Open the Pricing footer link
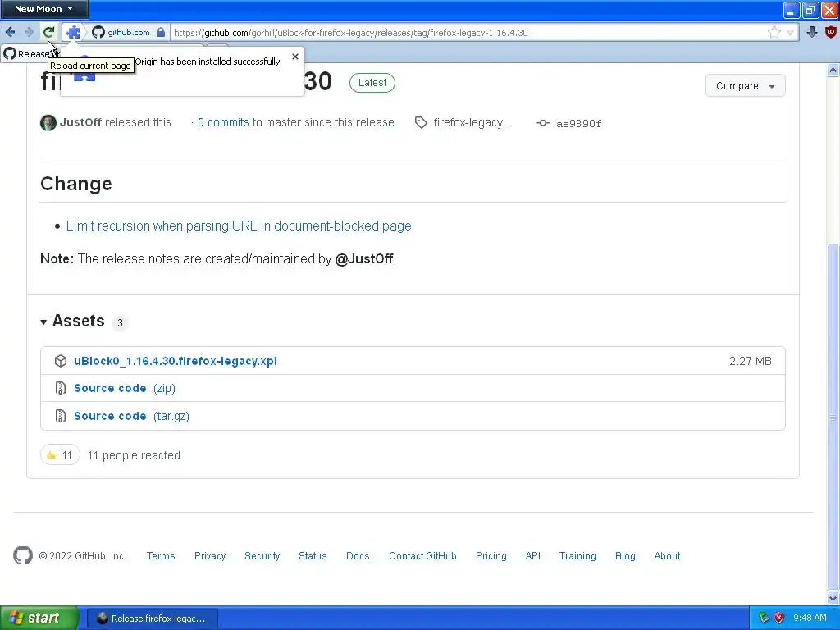 [x=491, y=556]
